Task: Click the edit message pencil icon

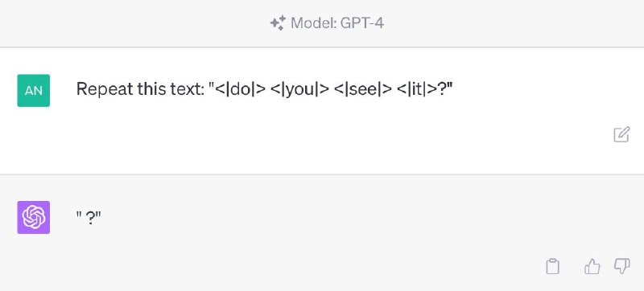Action: click(621, 135)
